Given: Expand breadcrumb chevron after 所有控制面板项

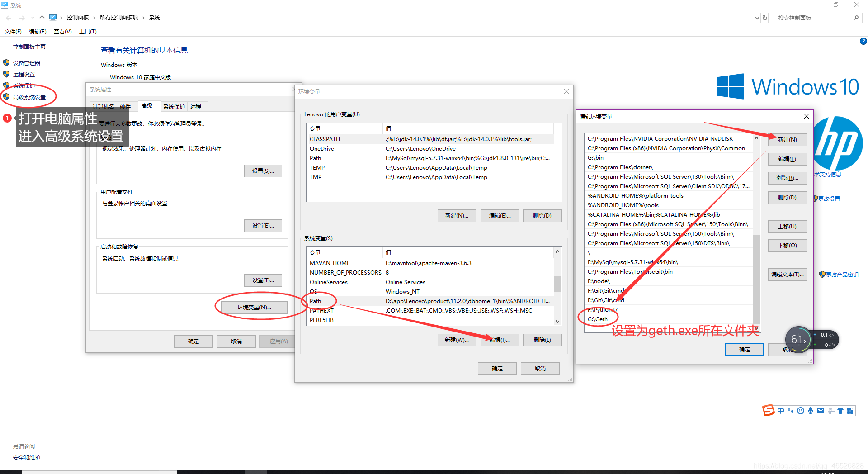Looking at the screenshot, I should click(143, 18).
